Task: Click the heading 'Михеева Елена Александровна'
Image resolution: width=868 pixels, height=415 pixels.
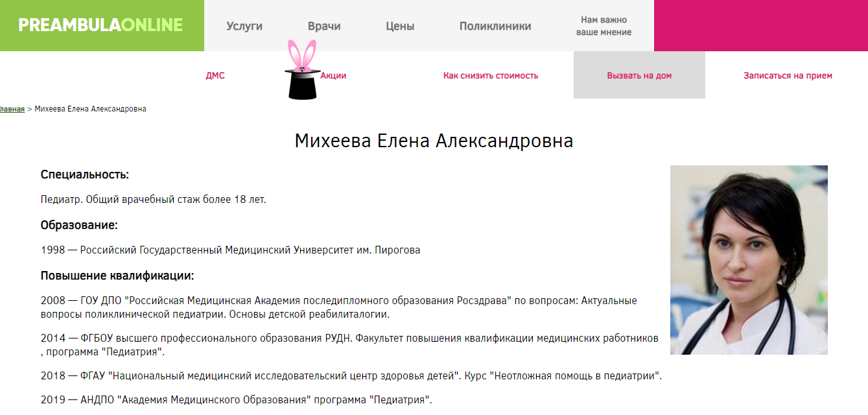Action: click(434, 141)
